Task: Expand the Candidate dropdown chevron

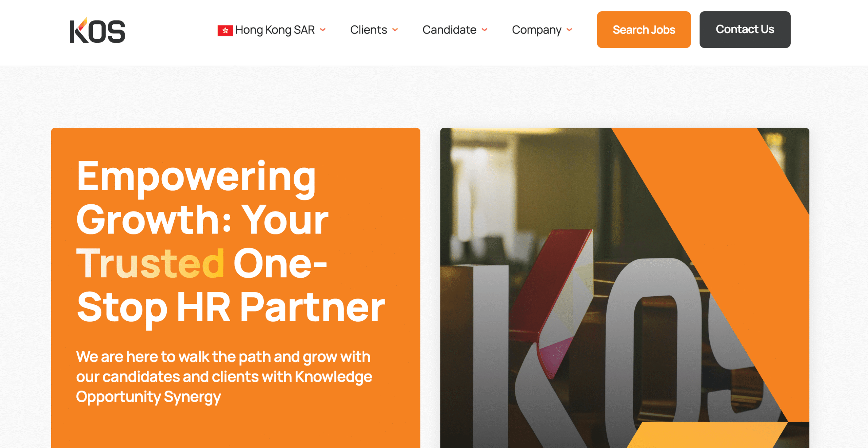Action: [485, 30]
